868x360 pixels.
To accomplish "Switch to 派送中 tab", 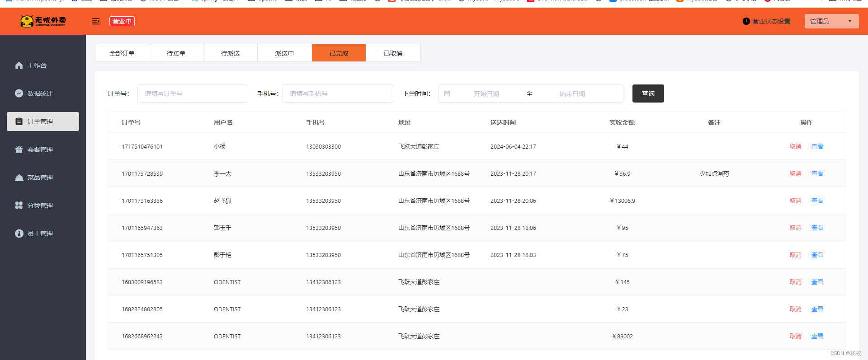I will 285,53.
